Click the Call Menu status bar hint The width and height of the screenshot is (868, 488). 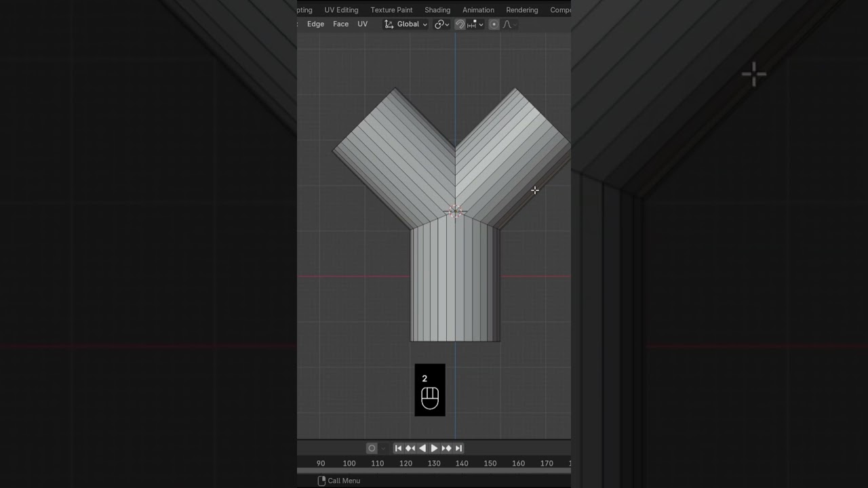point(339,481)
